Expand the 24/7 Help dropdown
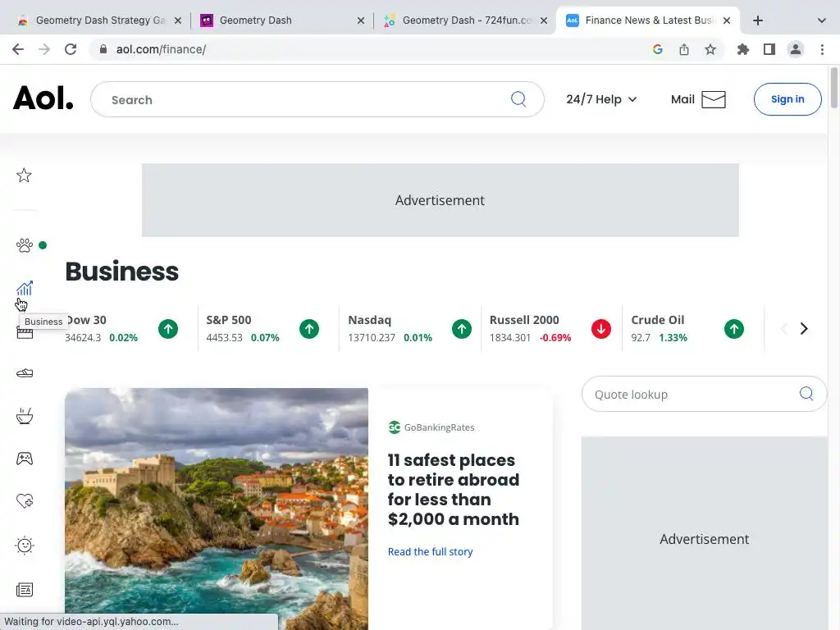The width and height of the screenshot is (840, 630). pyautogui.click(x=601, y=99)
